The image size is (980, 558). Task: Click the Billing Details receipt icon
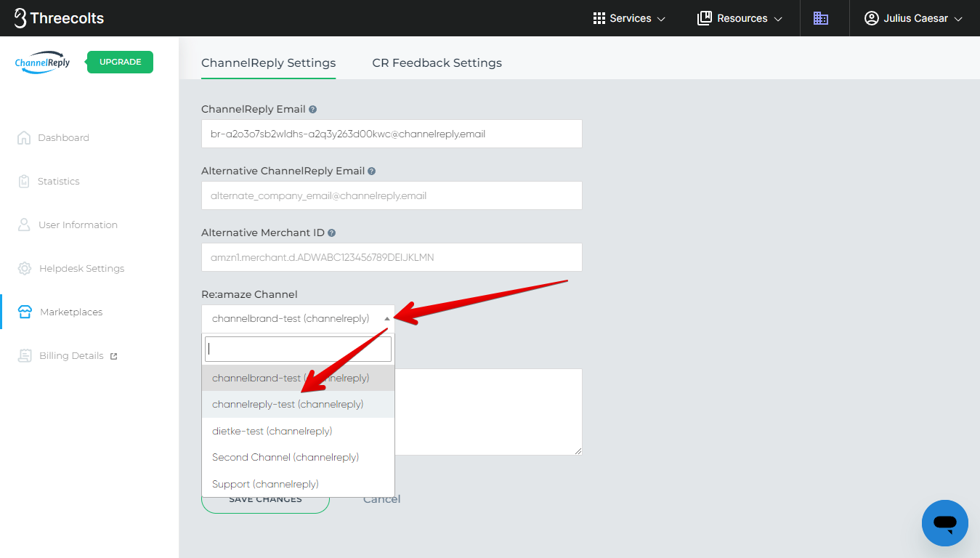tap(25, 355)
